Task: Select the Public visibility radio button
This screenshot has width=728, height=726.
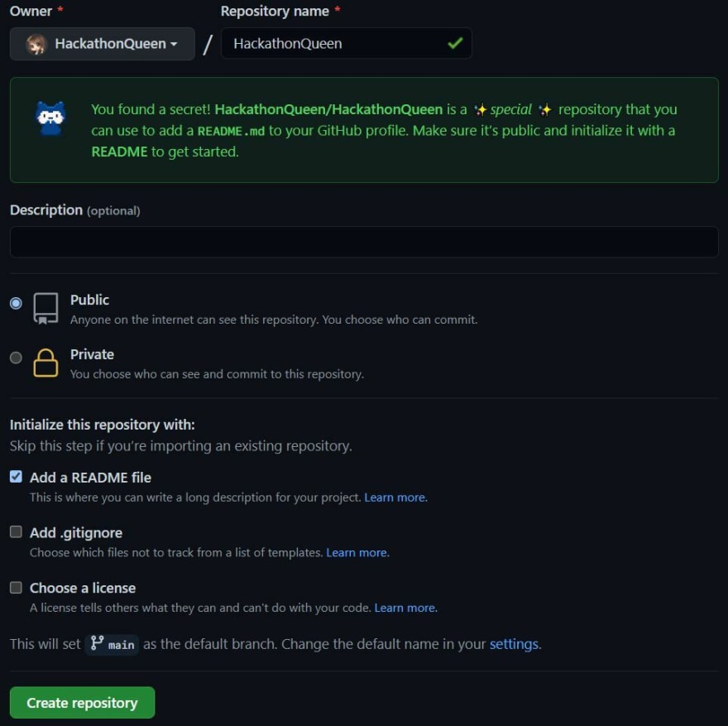Action: (16, 303)
